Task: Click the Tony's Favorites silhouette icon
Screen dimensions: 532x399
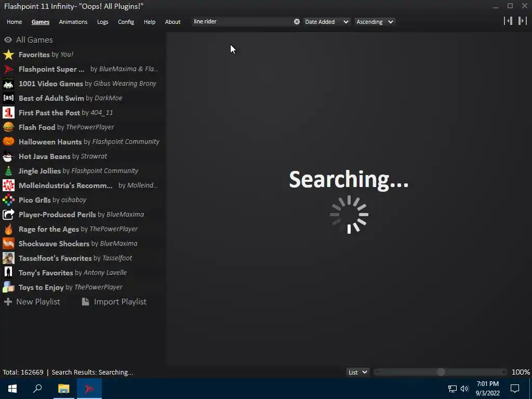Action: 8,273
